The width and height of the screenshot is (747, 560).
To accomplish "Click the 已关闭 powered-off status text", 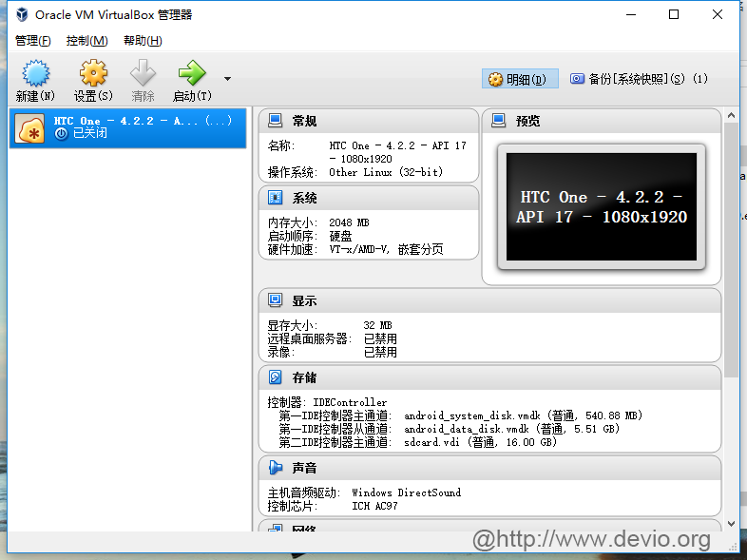I will 89,133.
